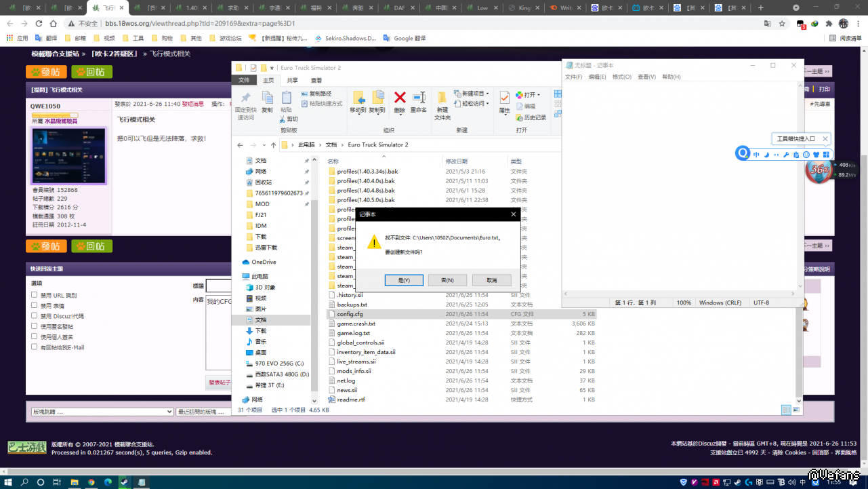Screen dimensions: 868x489
Task: Expand the 移动到 dropdown in ribbon
Action: pyautogui.click(x=357, y=110)
